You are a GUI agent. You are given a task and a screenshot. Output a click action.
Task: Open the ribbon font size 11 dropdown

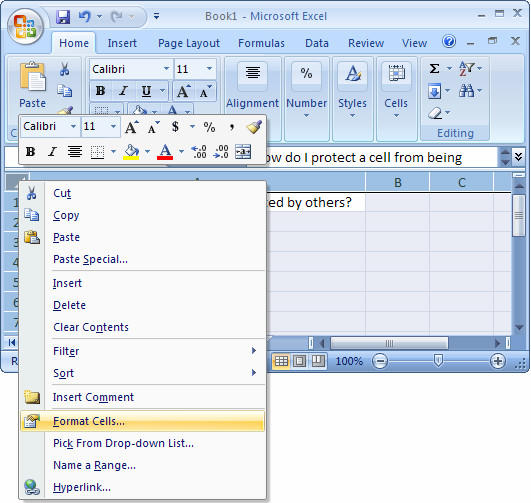pyautogui.click(x=210, y=69)
